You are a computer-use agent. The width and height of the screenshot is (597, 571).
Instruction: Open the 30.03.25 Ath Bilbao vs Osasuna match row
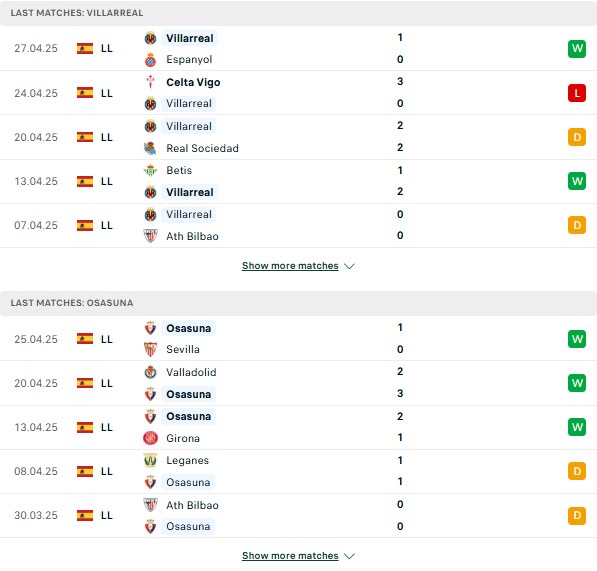[298, 516]
